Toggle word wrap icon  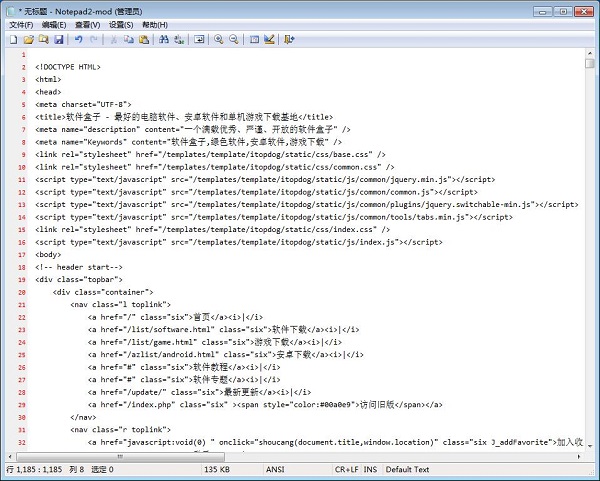coord(199,39)
